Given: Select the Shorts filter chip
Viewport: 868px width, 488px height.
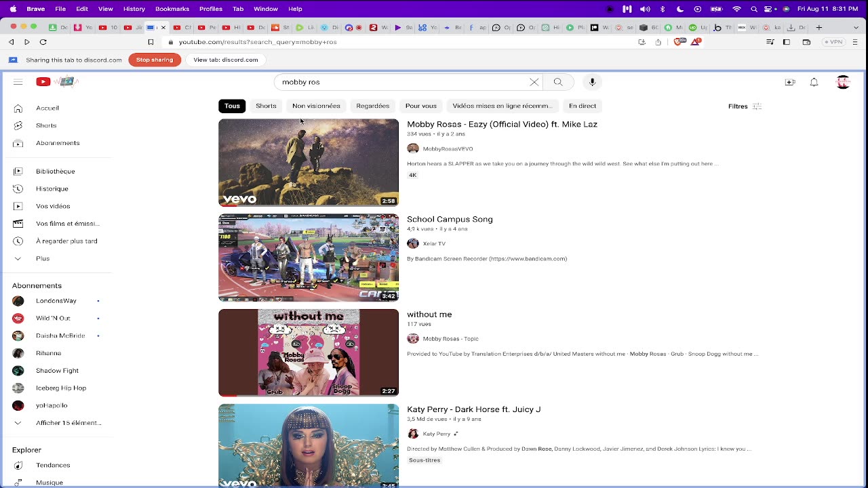Looking at the screenshot, I should (266, 106).
